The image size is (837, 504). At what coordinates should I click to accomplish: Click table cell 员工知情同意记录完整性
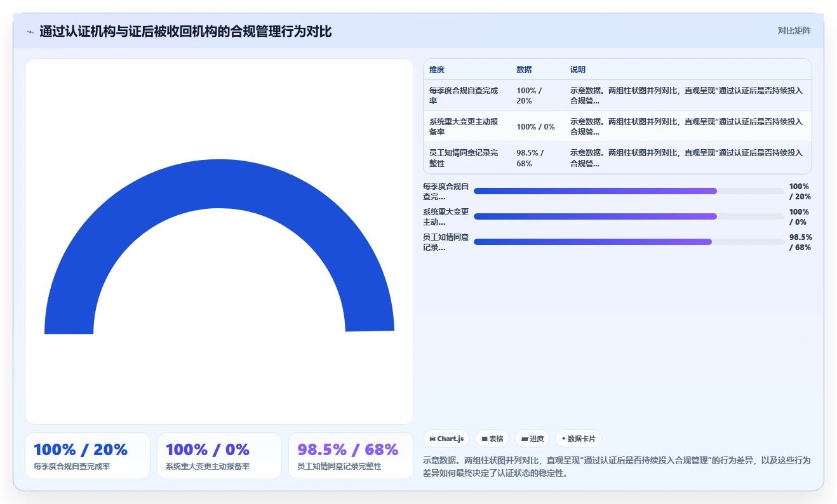tap(465, 157)
